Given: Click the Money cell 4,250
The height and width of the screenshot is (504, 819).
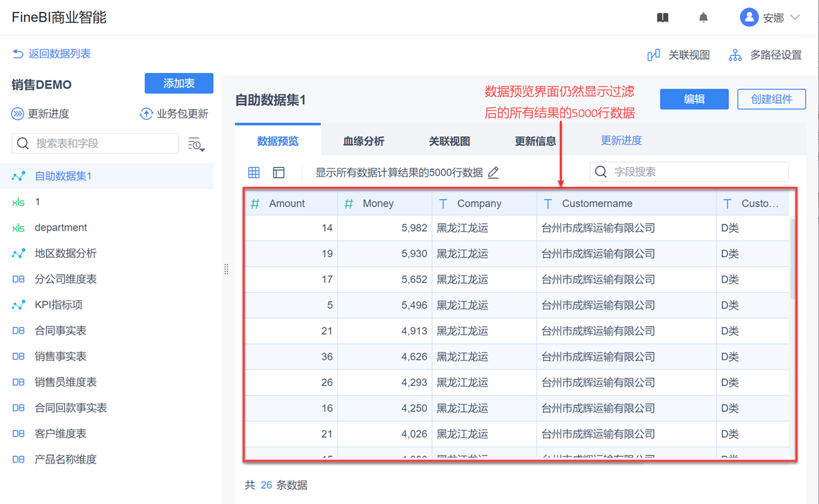Looking at the screenshot, I should (385, 408).
